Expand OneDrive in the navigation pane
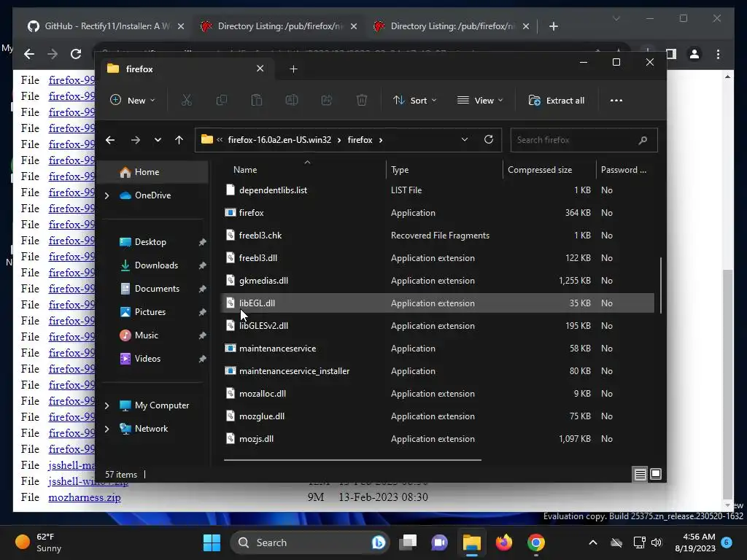The width and height of the screenshot is (747, 560). [107, 195]
